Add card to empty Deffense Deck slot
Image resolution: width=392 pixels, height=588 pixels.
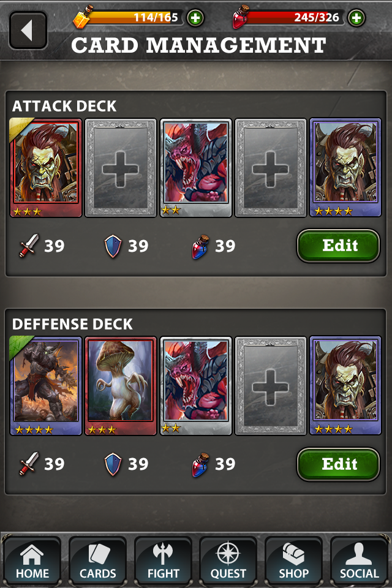click(271, 386)
